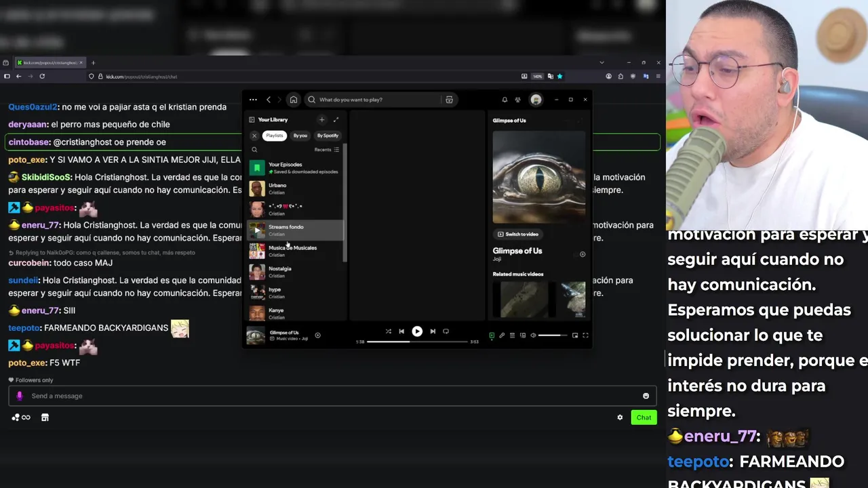Add current track via player bar plus icon

click(x=317, y=335)
